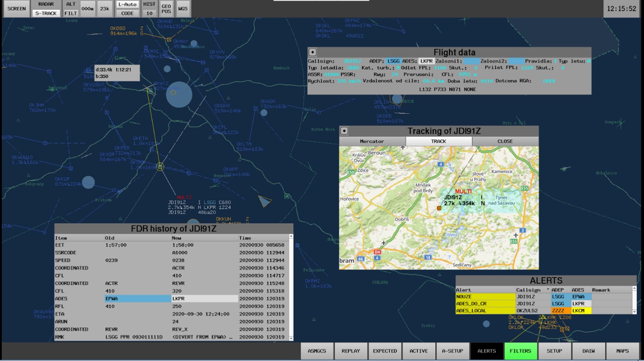This screenshot has width=644, height=361.
Task: Open the REPLAY button
Action: click(x=351, y=351)
